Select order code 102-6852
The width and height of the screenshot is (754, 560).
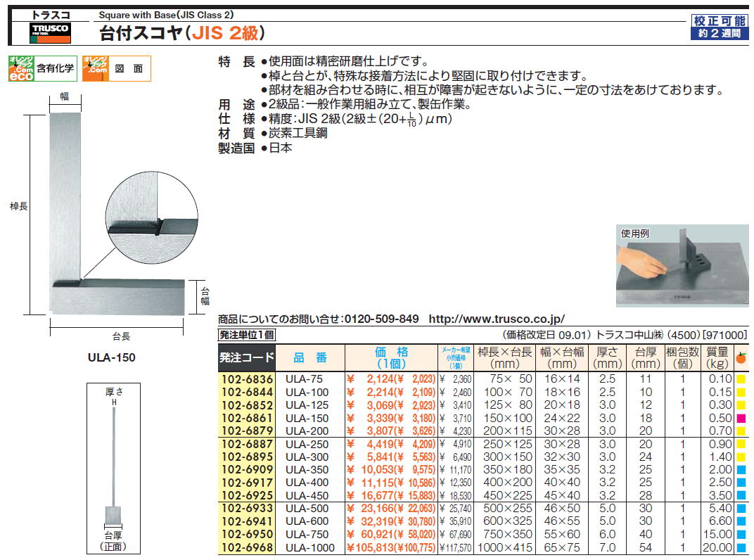pos(247,405)
